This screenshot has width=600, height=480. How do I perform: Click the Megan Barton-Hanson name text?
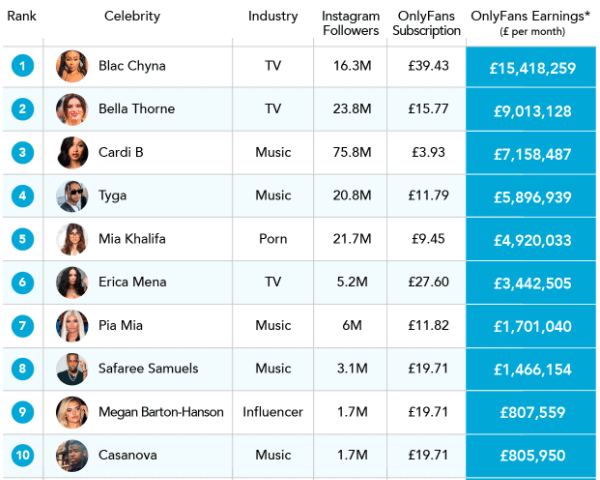pyautogui.click(x=161, y=412)
